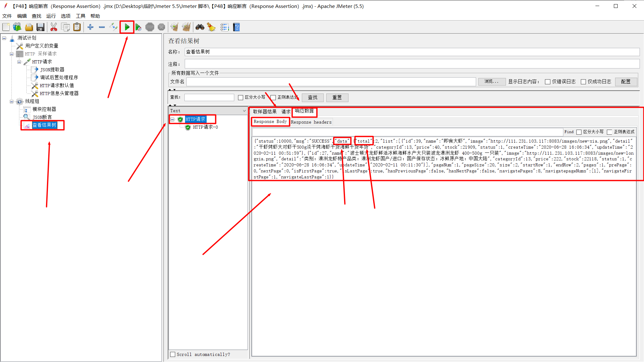Click the Reset Search broom icon

[211, 27]
